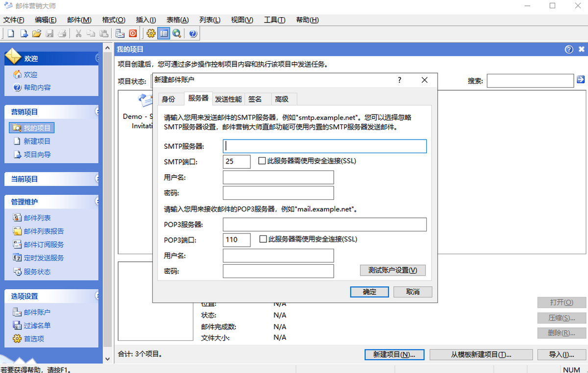588x373 pixels.
Task: Open the 编辑(E) menu
Action: click(46, 20)
